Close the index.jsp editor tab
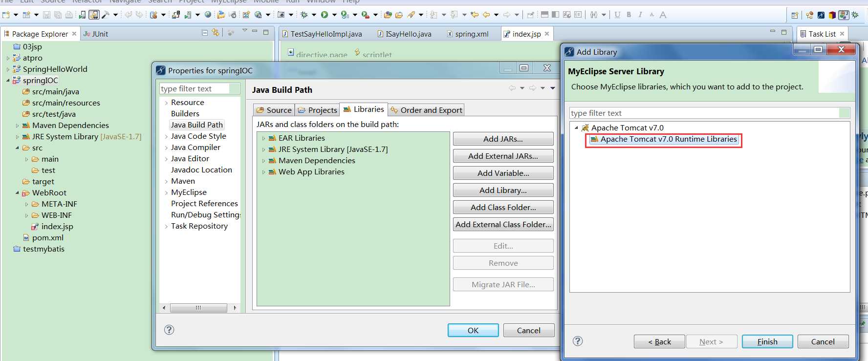This screenshot has height=361, width=868. point(547,34)
